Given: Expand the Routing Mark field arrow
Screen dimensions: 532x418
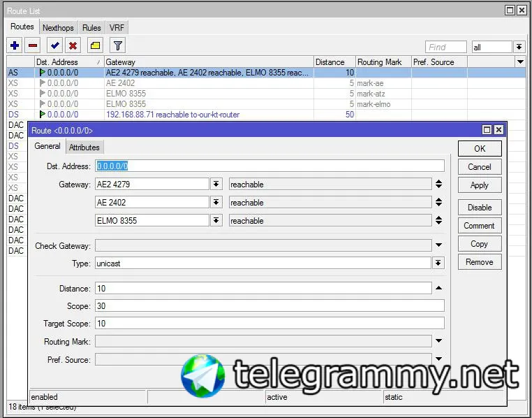Looking at the screenshot, I should (438, 341).
